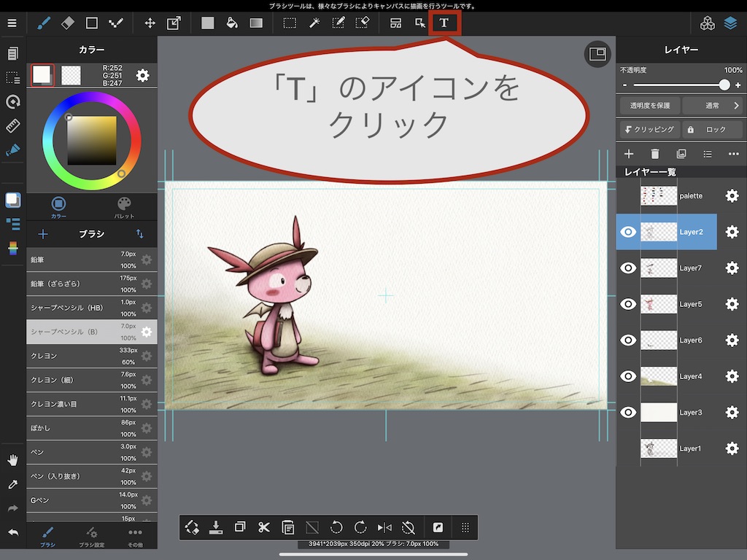Select the Bucket fill tool
Viewport: 747px width, 560px height.
[232, 23]
